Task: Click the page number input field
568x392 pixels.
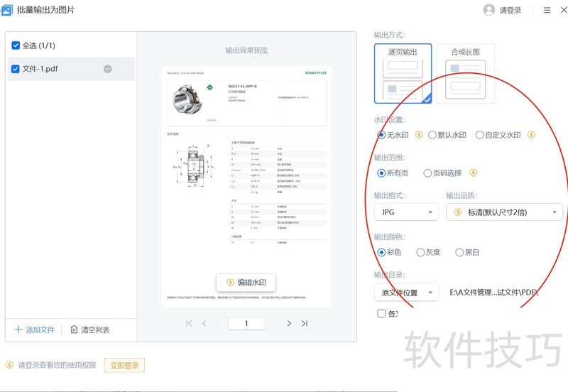Action: point(246,323)
